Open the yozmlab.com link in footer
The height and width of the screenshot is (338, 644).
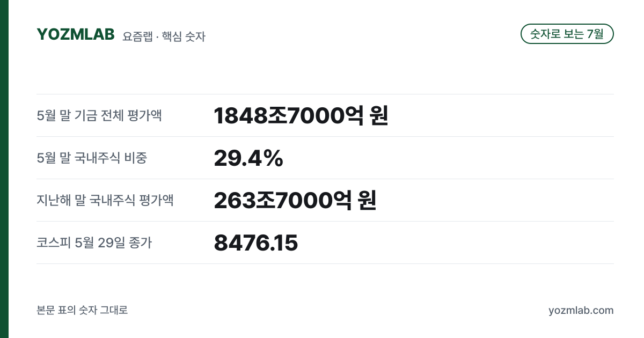click(x=581, y=310)
